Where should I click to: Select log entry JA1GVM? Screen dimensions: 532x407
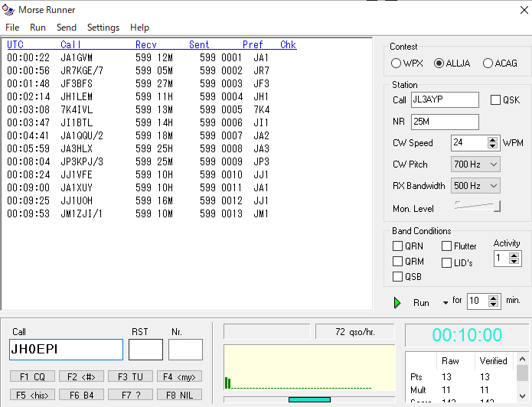(139, 57)
